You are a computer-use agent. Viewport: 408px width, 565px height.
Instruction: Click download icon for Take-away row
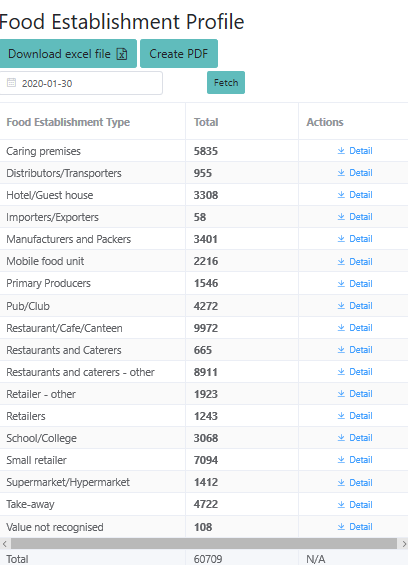tap(341, 504)
